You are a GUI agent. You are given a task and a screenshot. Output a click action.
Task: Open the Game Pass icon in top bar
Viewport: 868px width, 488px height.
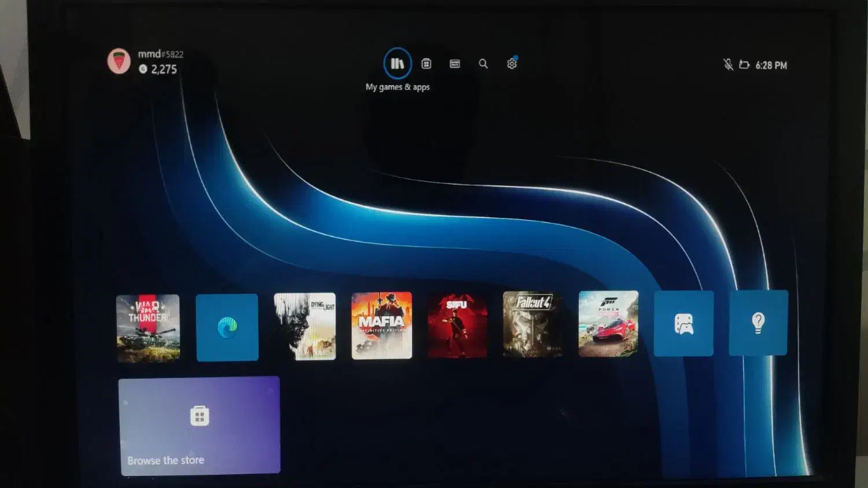point(455,64)
